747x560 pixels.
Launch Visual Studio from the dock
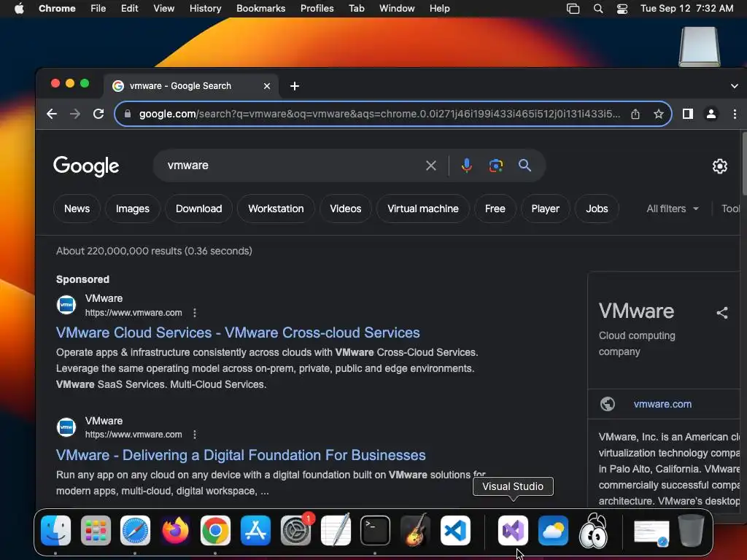point(513,531)
